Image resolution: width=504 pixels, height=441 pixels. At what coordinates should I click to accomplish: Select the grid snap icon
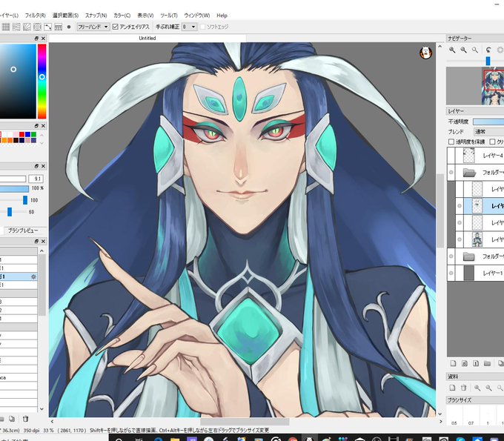(6, 27)
